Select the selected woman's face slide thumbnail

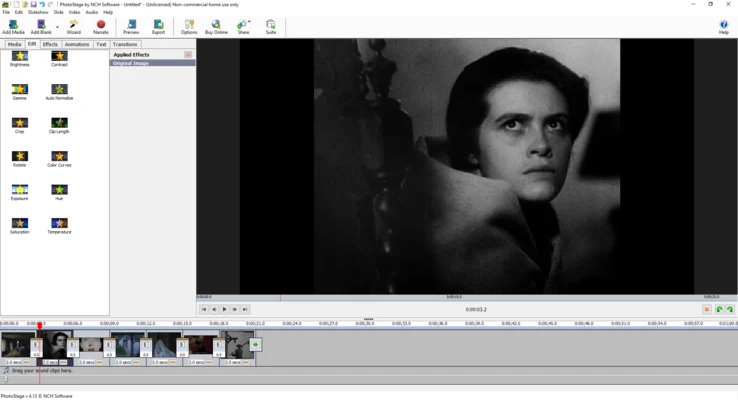point(56,344)
